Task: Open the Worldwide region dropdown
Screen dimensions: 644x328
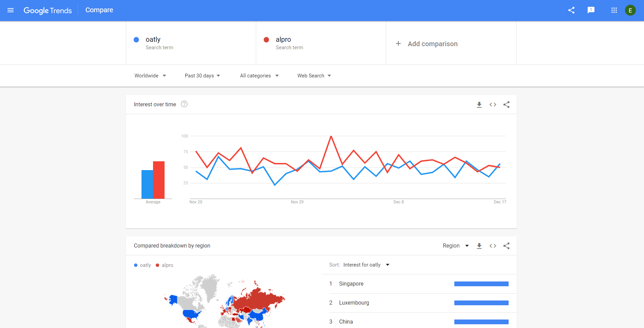Action: coord(150,76)
